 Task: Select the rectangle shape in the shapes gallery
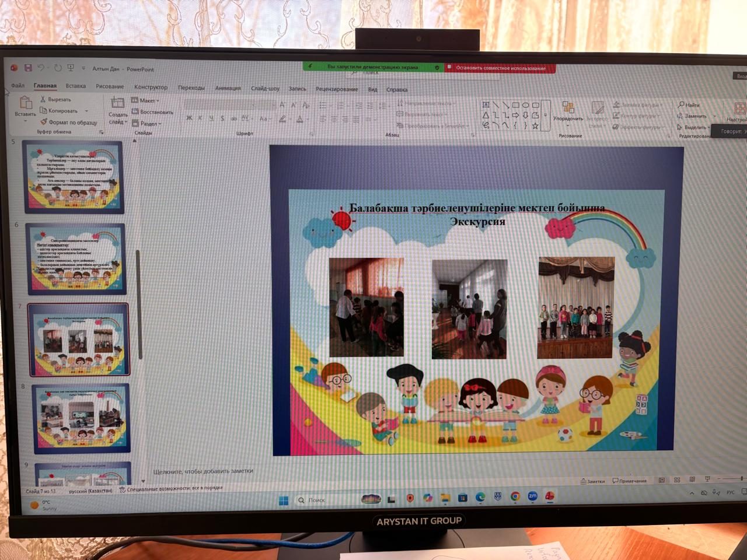(x=515, y=105)
